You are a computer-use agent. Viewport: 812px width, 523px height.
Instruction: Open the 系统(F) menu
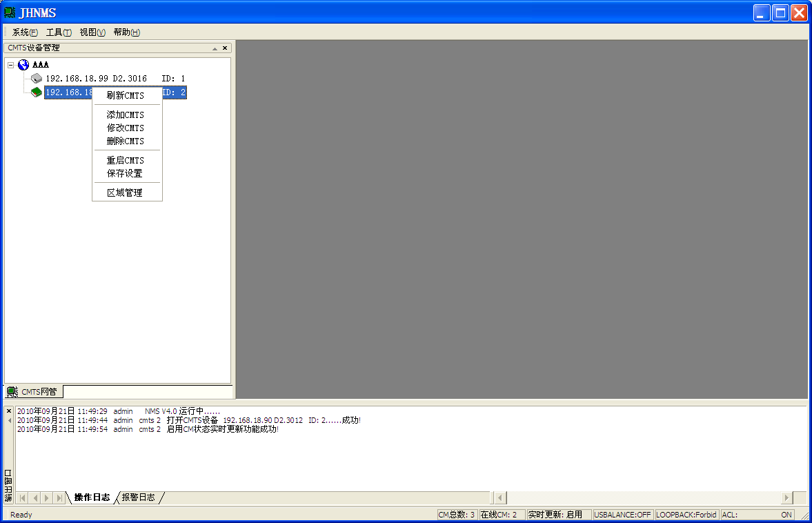[x=25, y=32]
